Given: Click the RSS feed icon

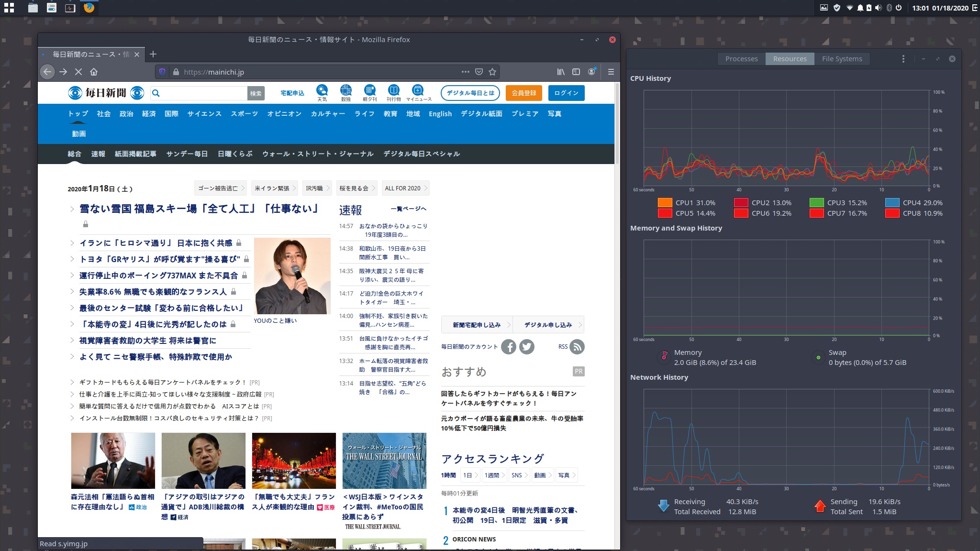Looking at the screenshot, I should pos(577,347).
